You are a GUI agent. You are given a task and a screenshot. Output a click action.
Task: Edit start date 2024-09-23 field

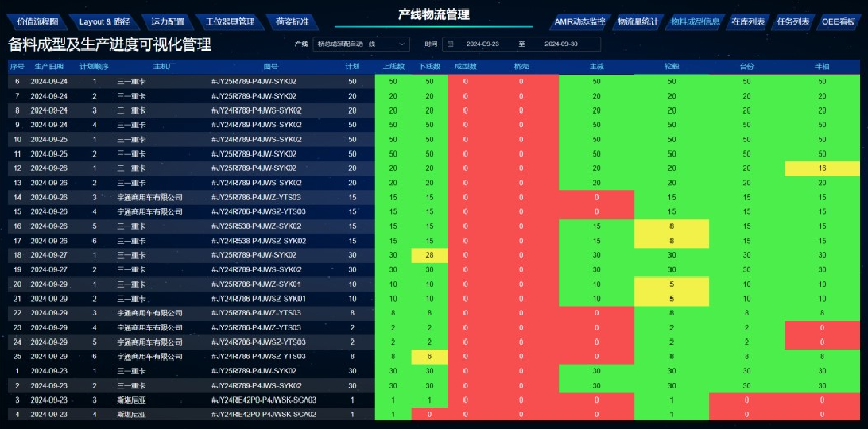[x=482, y=44]
